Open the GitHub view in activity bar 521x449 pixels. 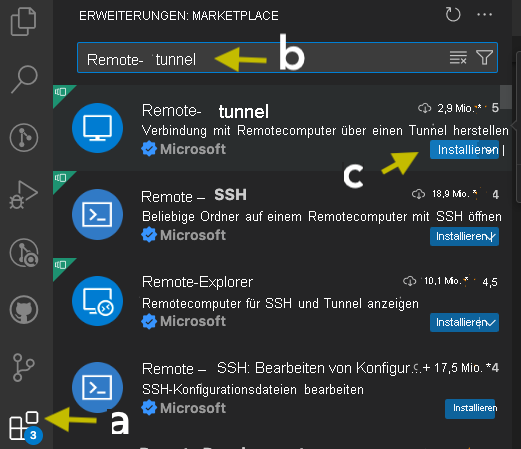click(x=24, y=310)
